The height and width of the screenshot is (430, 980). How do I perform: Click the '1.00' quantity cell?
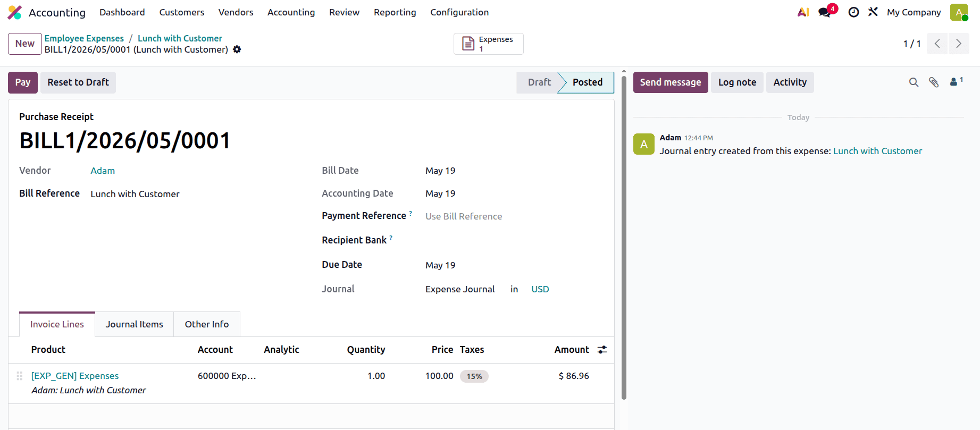point(376,376)
